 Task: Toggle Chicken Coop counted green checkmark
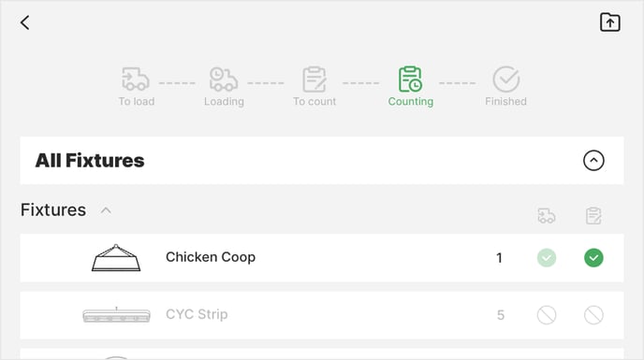[x=593, y=258]
